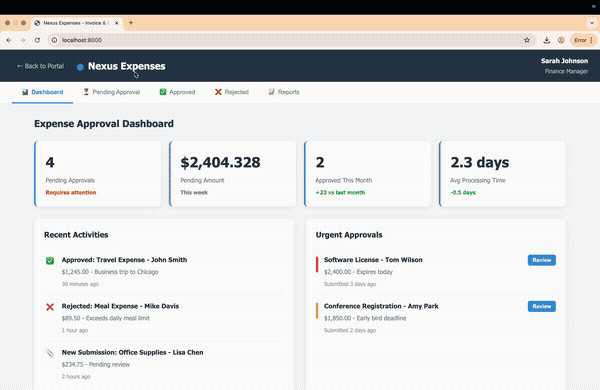The height and width of the screenshot is (390, 600).
Task: Open New Submission: Office Supplies - Lisa Chen
Action: point(132,352)
